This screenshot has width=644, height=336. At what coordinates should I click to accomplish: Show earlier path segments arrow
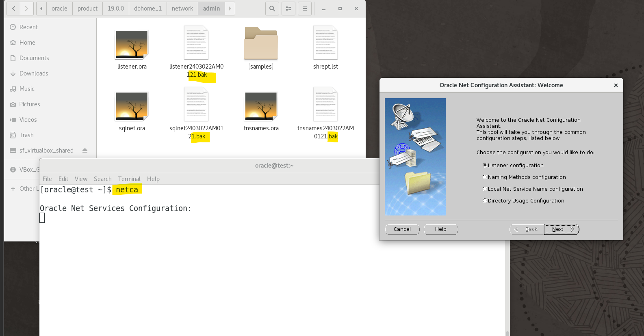(x=41, y=9)
